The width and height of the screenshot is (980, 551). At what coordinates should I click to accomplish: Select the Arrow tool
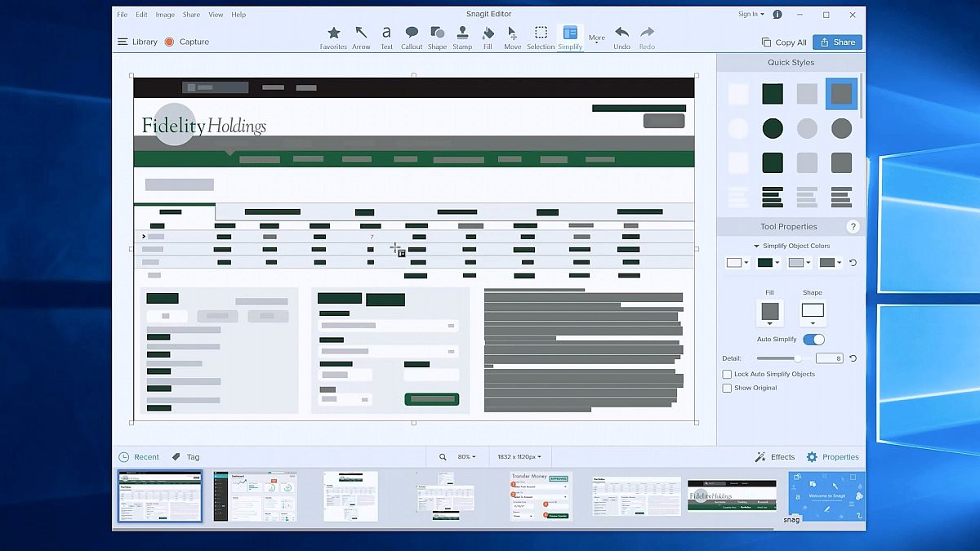pos(361,37)
